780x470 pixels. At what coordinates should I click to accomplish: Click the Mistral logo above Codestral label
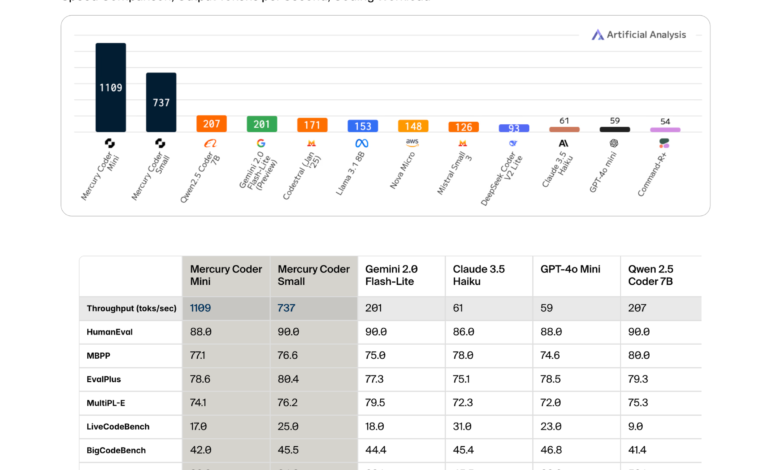point(311,143)
